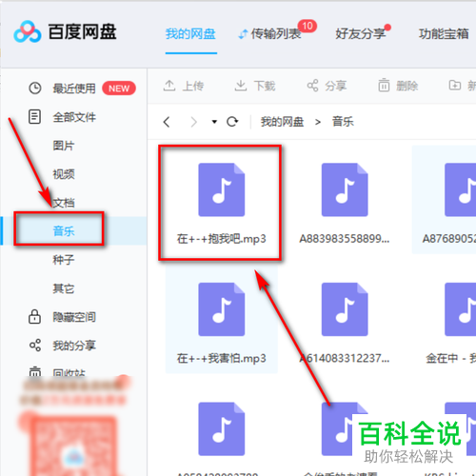The height and width of the screenshot is (476, 476).
Task: Click the 分享 share button
Action: point(327,86)
